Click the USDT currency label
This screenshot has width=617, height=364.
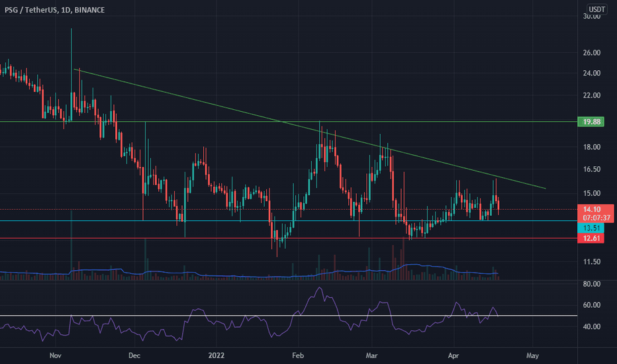tap(596, 9)
